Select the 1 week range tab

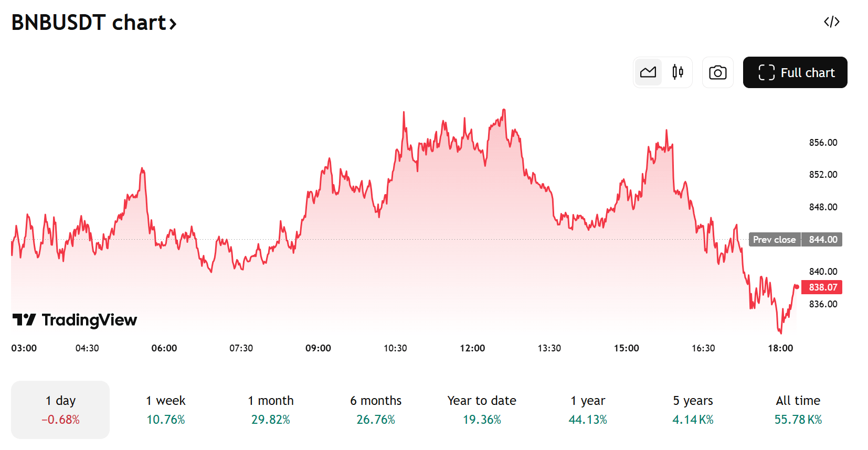(x=165, y=410)
